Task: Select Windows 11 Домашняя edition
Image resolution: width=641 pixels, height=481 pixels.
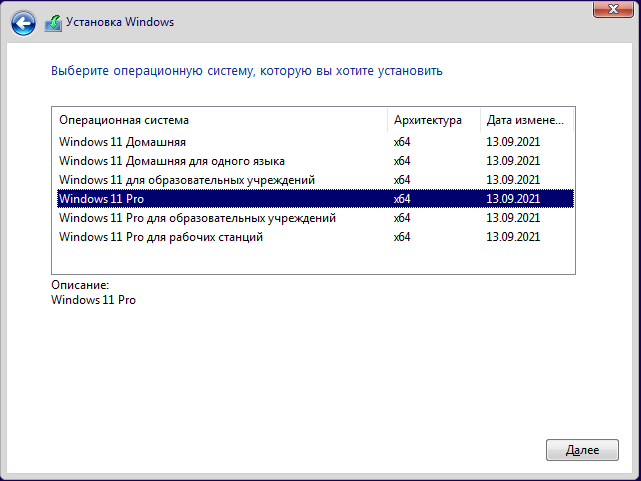Action: pyautogui.click(x=122, y=142)
